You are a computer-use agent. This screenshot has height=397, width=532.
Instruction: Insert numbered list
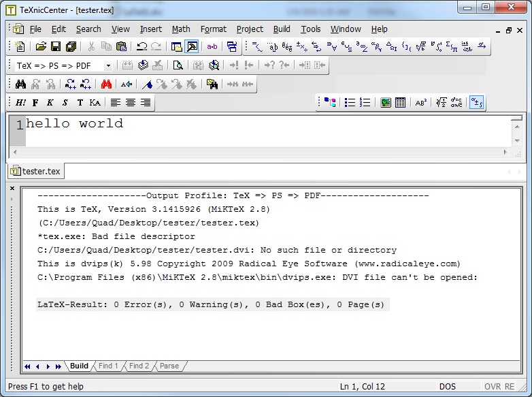pyautogui.click(x=365, y=102)
